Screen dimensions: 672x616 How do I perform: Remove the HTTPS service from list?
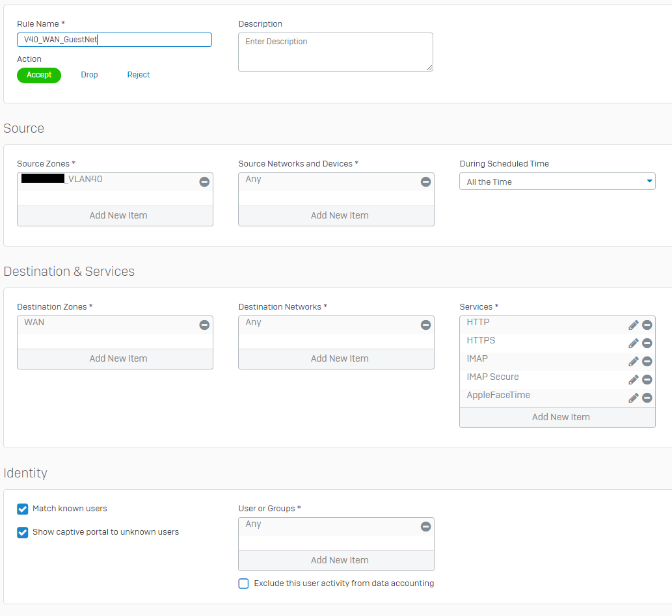pyautogui.click(x=647, y=343)
